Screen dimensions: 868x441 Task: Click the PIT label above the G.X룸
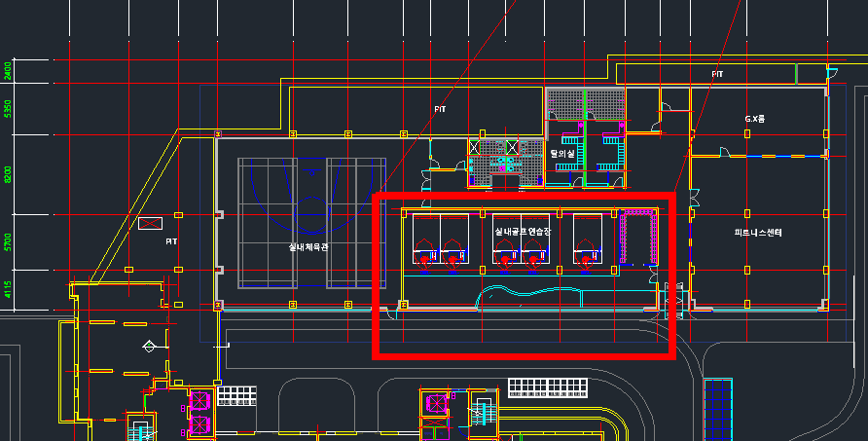[x=717, y=74]
